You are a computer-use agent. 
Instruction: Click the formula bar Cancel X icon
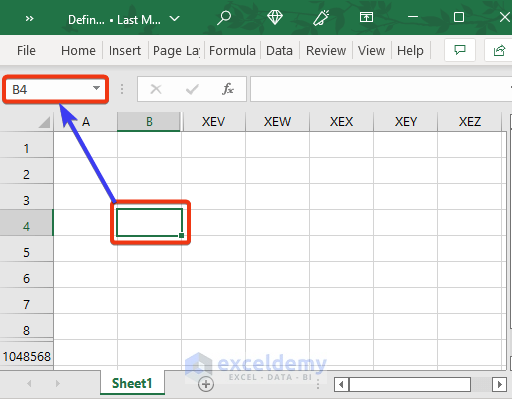[x=156, y=89]
